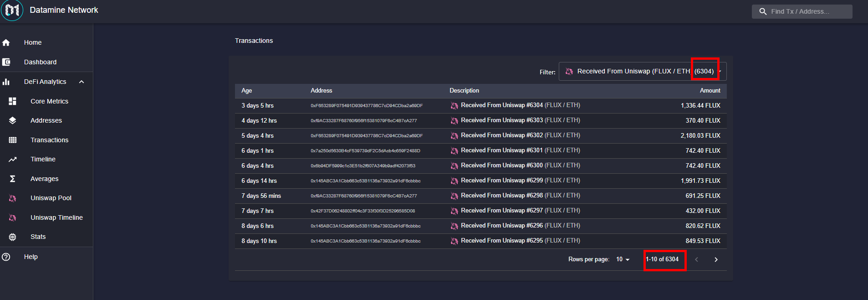Viewport: 868px width, 300px height.
Task: Click unicorn icon beside Uniswap #6301
Action: 454,150
